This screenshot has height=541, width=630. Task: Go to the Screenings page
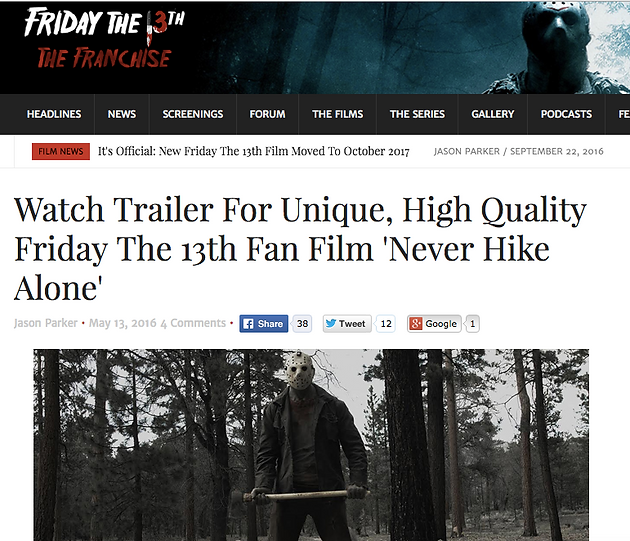tap(193, 114)
